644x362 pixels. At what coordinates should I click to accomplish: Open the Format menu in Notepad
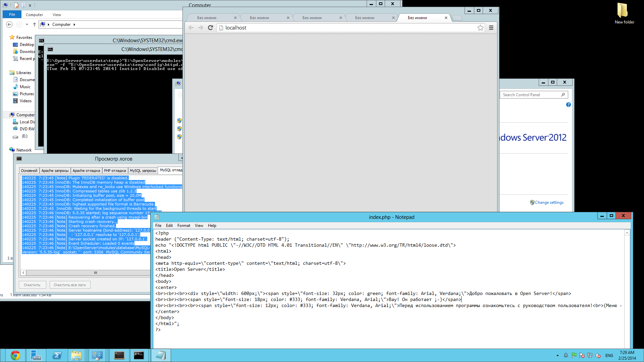tap(183, 226)
